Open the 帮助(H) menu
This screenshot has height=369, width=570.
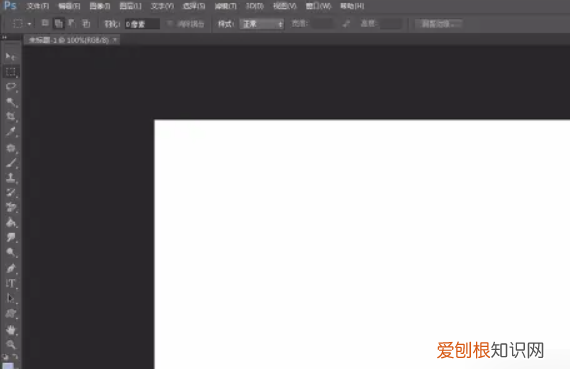coord(352,6)
